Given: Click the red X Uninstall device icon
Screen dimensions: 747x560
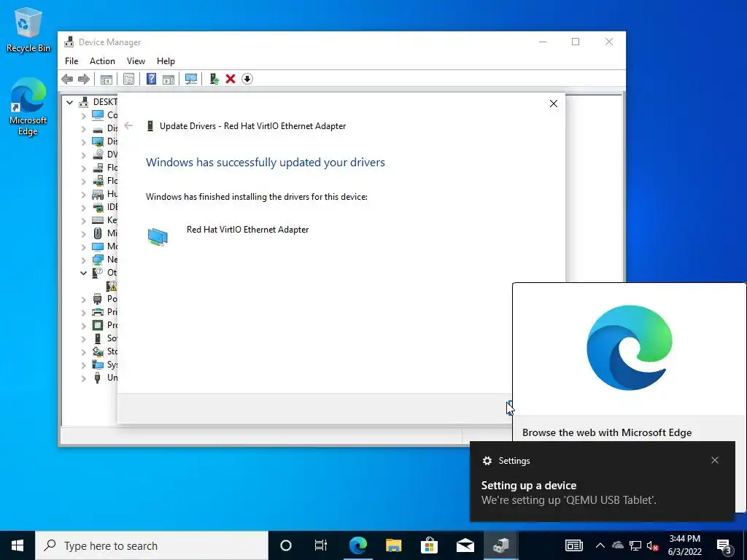Looking at the screenshot, I should (231, 79).
